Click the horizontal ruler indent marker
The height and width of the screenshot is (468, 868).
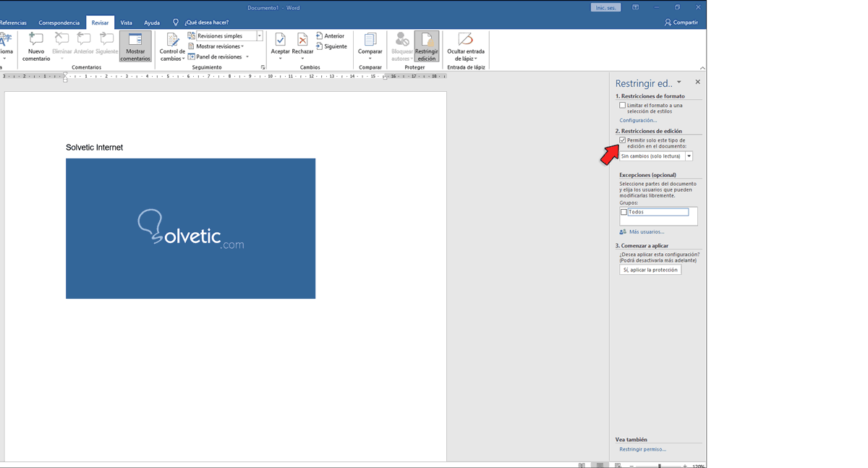point(65,76)
